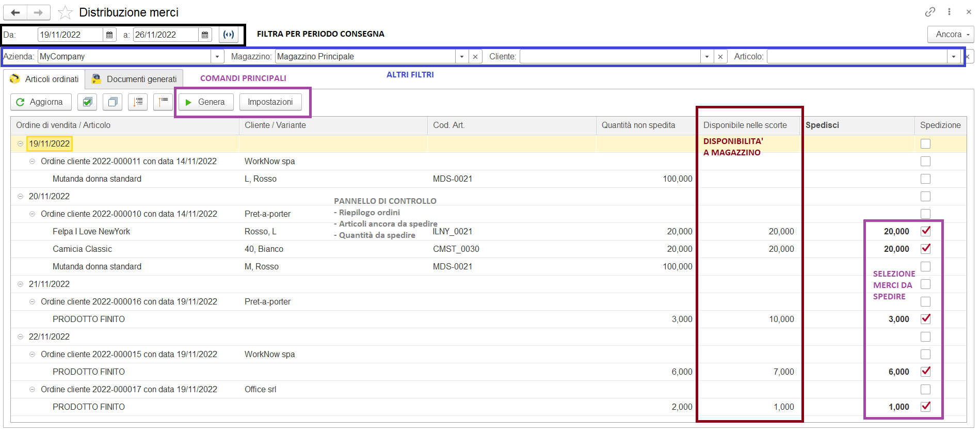Collapse Ordine cliente 2022-000017 node
Viewport: 980px width, 433px height.
coord(33,390)
